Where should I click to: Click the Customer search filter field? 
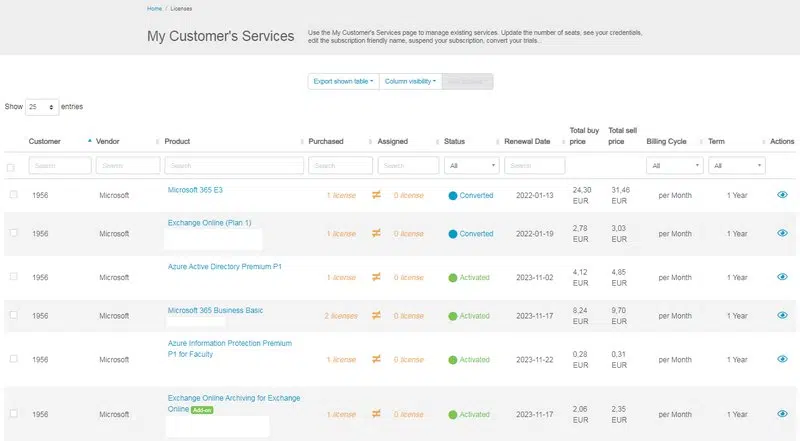coord(60,165)
